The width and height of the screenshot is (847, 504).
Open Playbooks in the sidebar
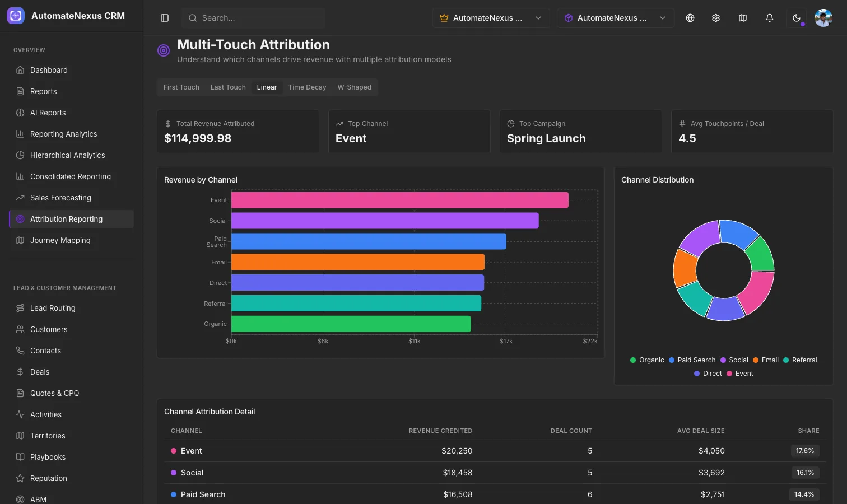[x=72, y=457]
